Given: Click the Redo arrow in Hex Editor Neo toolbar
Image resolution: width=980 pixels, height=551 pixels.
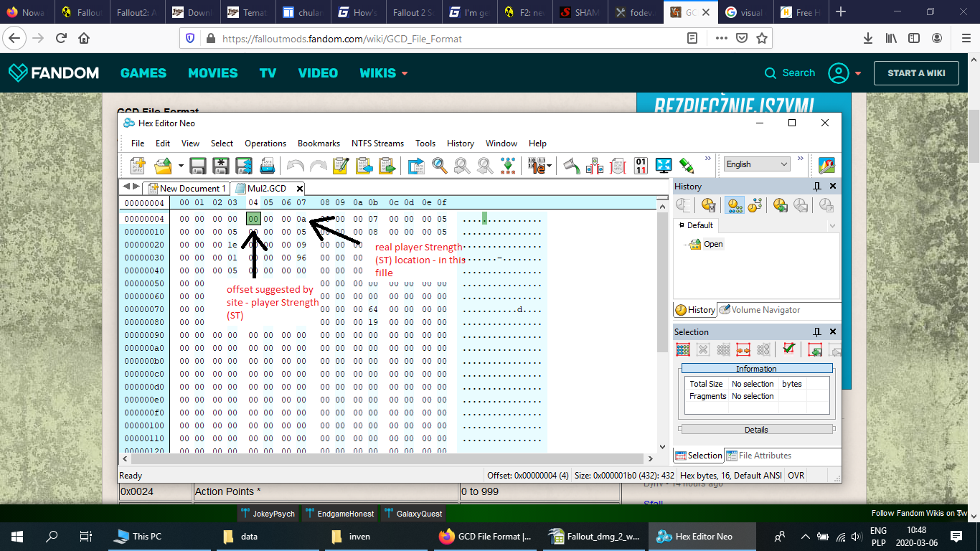Looking at the screenshot, I should [x=318, y=166].
